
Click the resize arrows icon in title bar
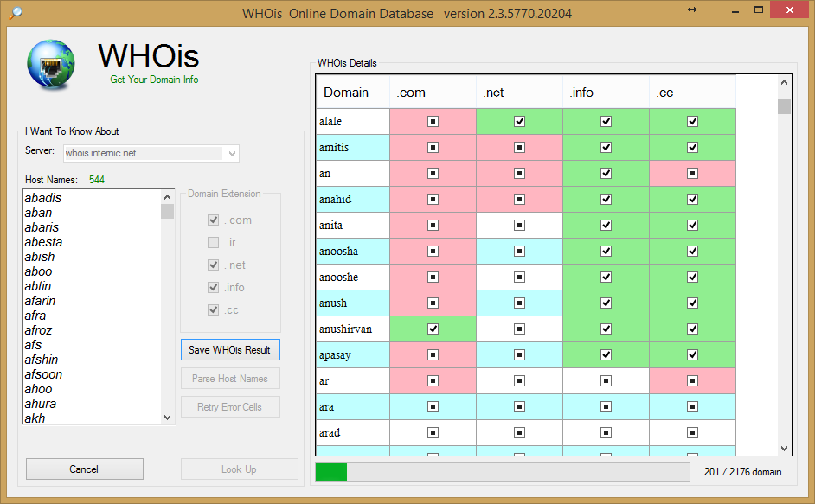tap(692, 10)
